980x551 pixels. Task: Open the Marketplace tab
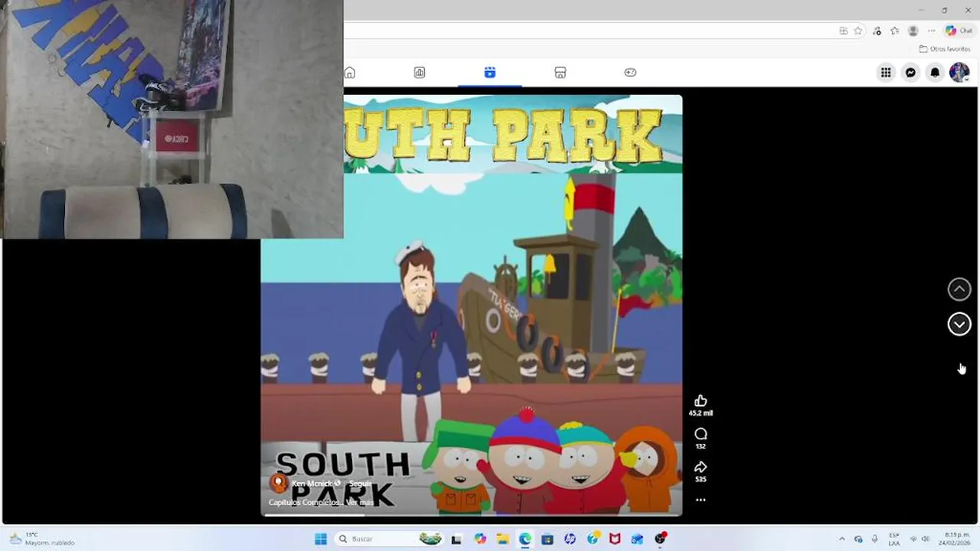pyautogui.click(x=560, y=73)
